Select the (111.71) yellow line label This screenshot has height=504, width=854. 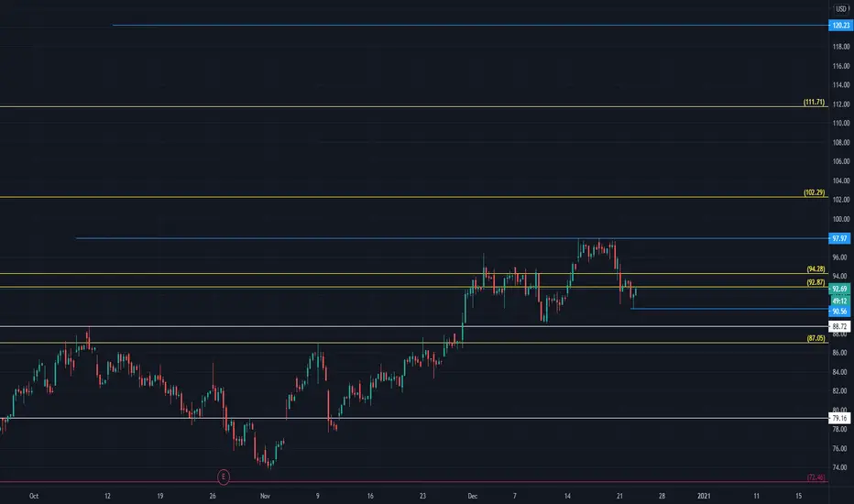click(x=814, y=103)
